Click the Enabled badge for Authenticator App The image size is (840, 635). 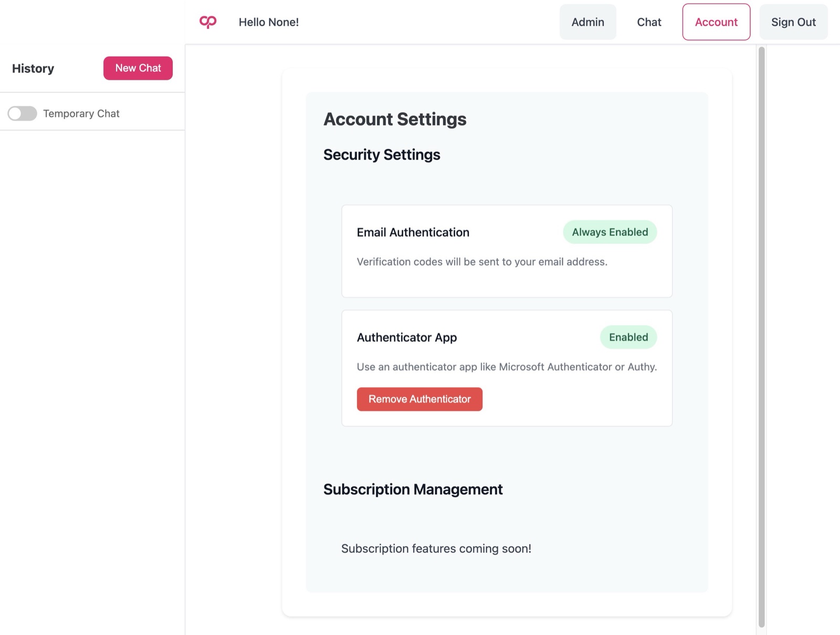click(628, 337)
